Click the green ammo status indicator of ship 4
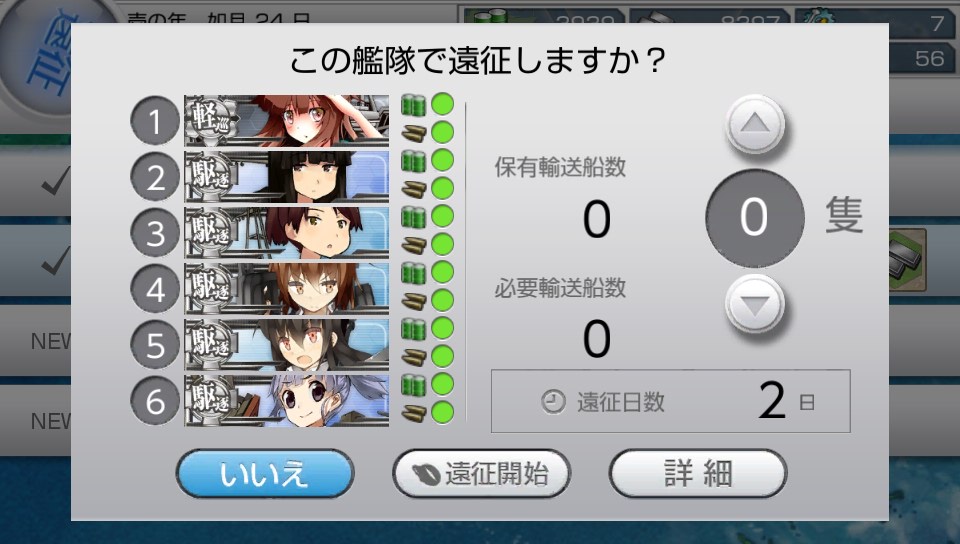Screen dimensions: 960x544 (x=443, y=300)
